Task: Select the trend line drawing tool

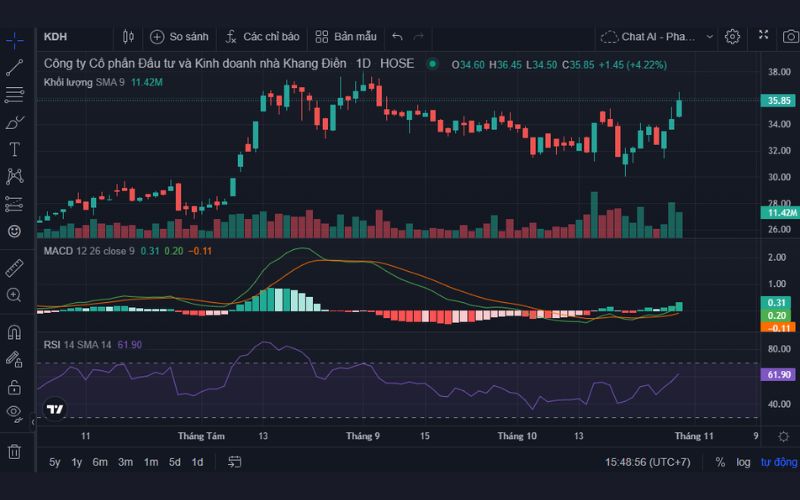Action: point(15,68)
